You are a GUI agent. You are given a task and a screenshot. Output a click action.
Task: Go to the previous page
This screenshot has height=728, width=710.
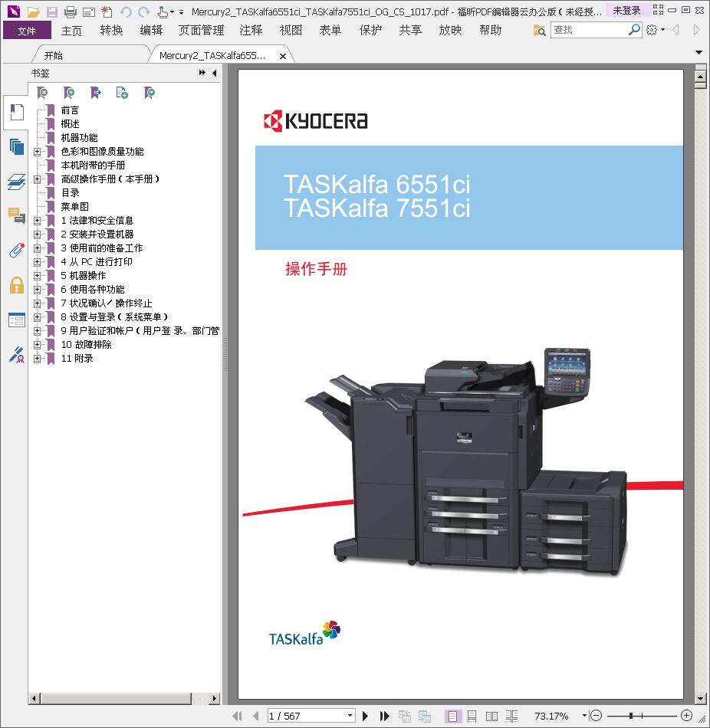click(255, 716)
